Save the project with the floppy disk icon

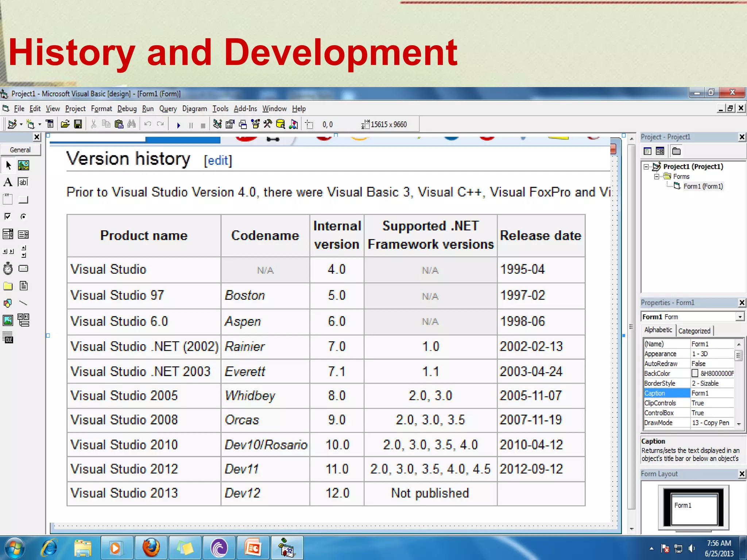(78, 124)
